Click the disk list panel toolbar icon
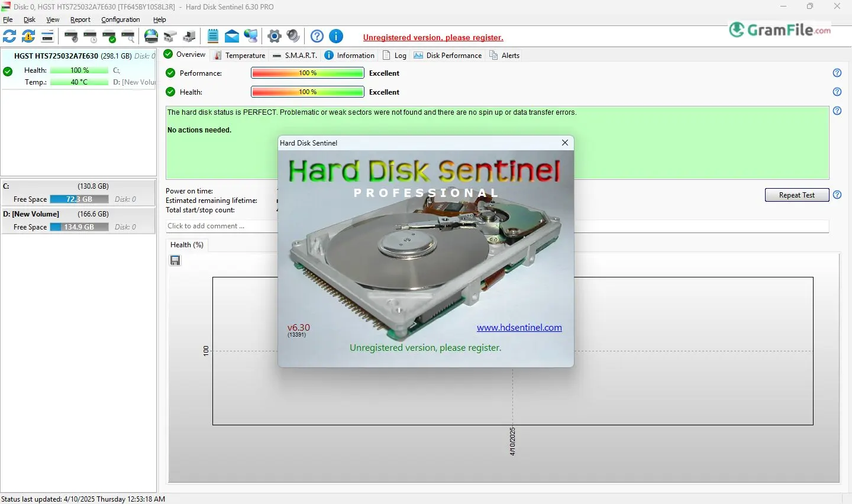This screenshot has width=852, height=504. click(47, 37)
